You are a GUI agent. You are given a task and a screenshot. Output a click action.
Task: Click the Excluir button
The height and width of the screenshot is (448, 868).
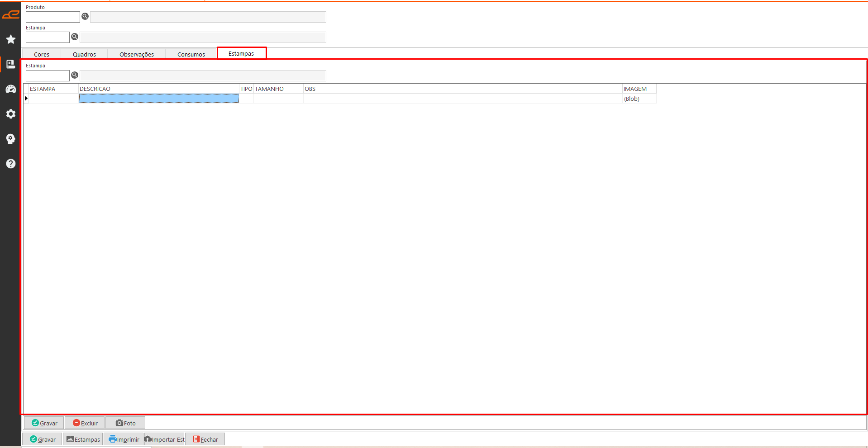pyautogui.click(x=85, y=423)
